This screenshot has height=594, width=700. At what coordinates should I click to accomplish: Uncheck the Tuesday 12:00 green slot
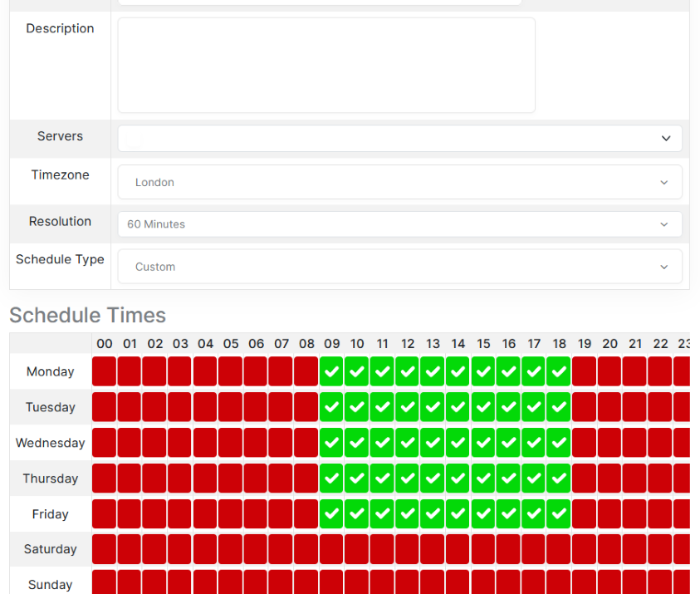tap(408, 407)
